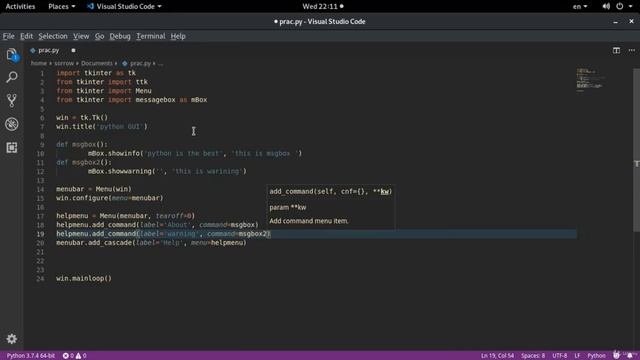Click Activities in the top bar
The width and height of the screenshot is (640, 360).
(x=20, y=6)
